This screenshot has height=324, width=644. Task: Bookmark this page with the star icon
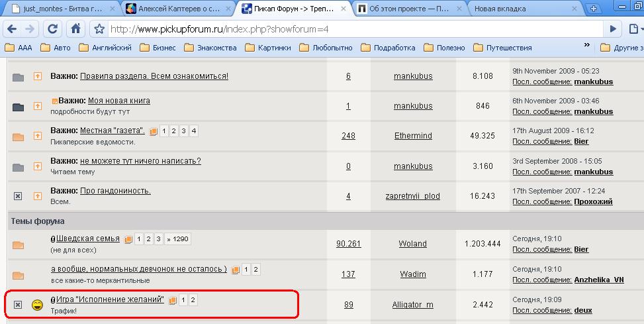coord(99,29)
